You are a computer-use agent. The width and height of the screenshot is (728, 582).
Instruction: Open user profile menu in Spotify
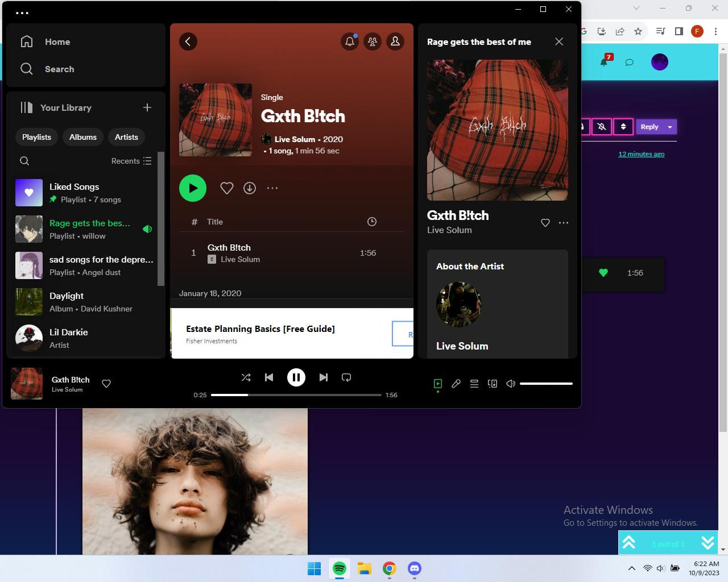[x=395, y=41]
